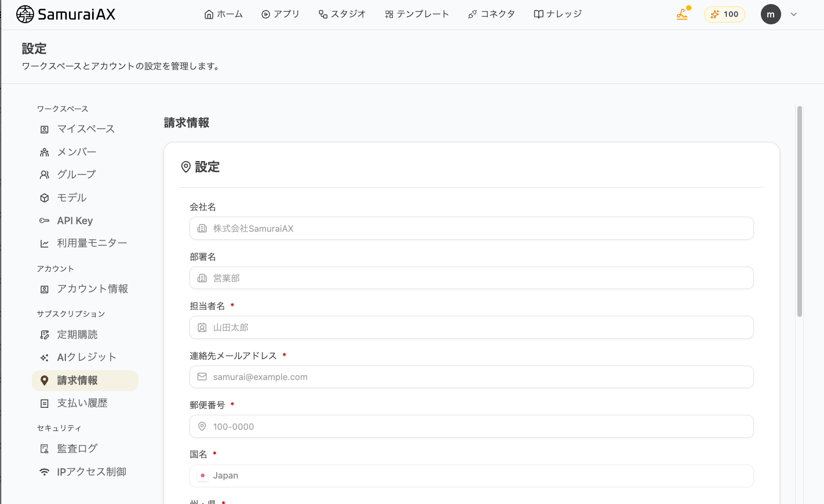
Task: Click the 利用量モニター chart icon
Action: pos(45,243)
